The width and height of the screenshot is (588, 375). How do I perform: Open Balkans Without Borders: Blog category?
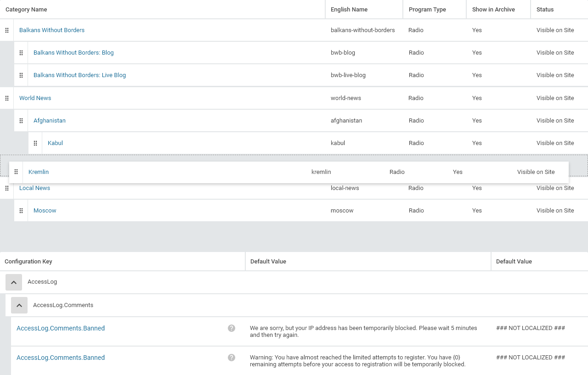tap(73, 53)
